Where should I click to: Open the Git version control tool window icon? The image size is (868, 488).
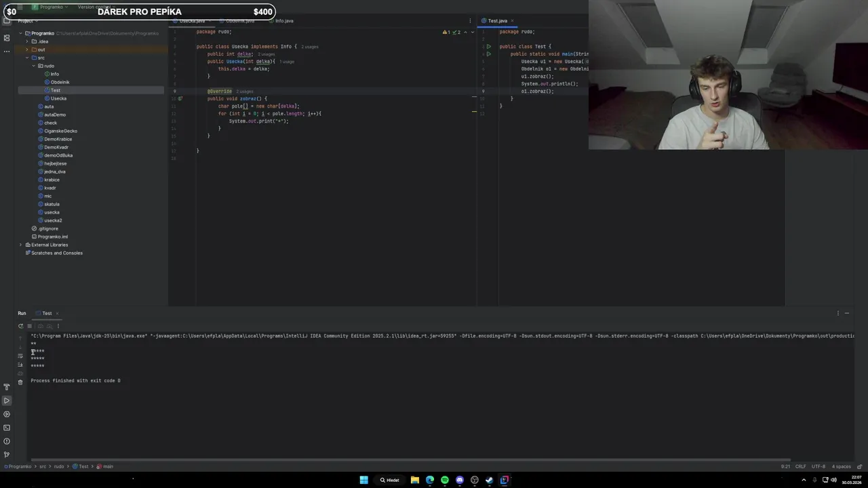pyautogui.click(x=7, y=455)
